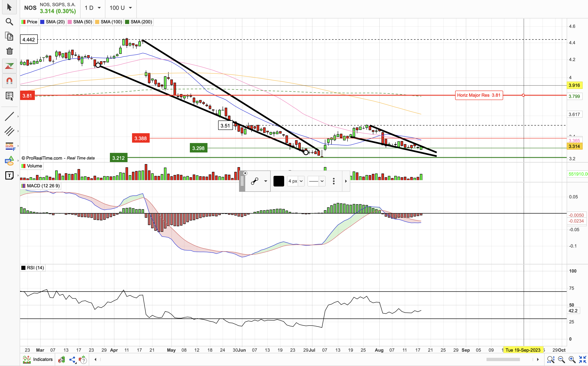Select the line drawing tool
The width and height of the screenshot is (588, 366).
pos(9,116)
